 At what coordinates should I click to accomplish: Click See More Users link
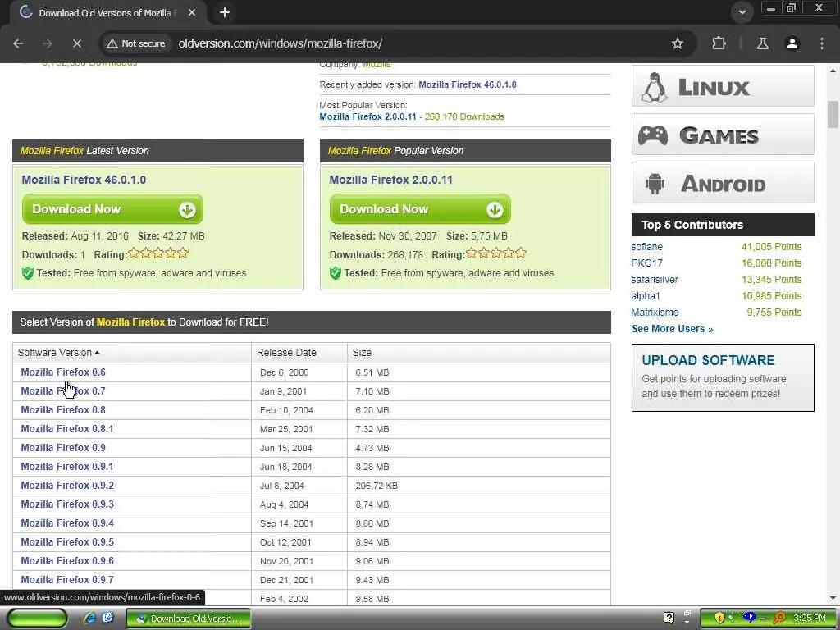point(673,329)
